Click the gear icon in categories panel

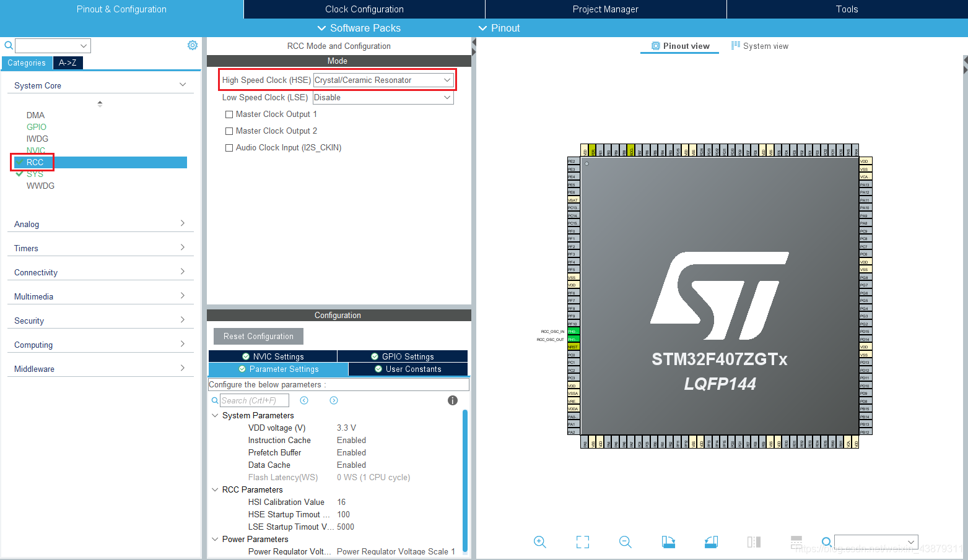tap(193, 45)
